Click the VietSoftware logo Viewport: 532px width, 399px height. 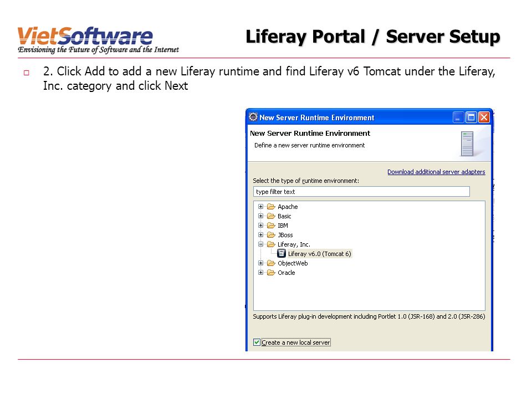[x=98, y=40]
